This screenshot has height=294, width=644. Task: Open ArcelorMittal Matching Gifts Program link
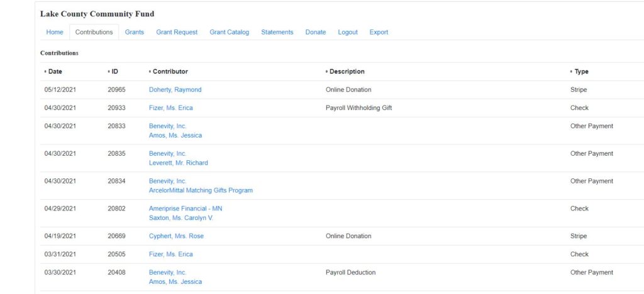(201, 190)
